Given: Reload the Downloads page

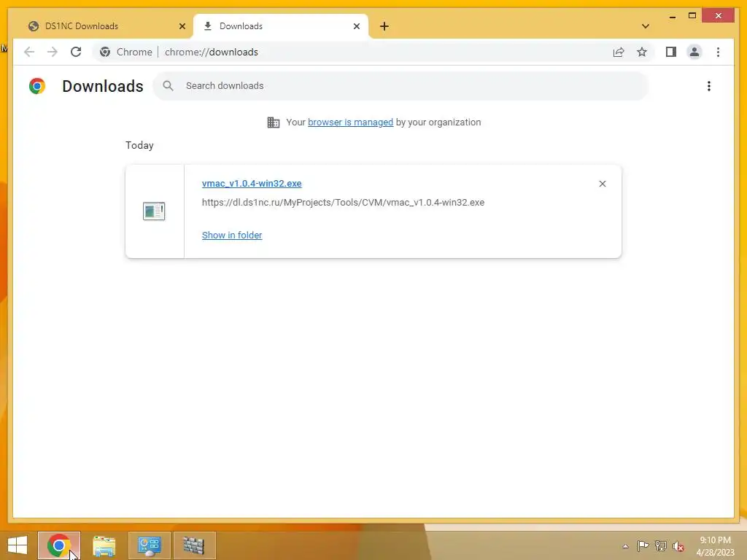Looking at the screenshot, I should (x=76, y=52).
